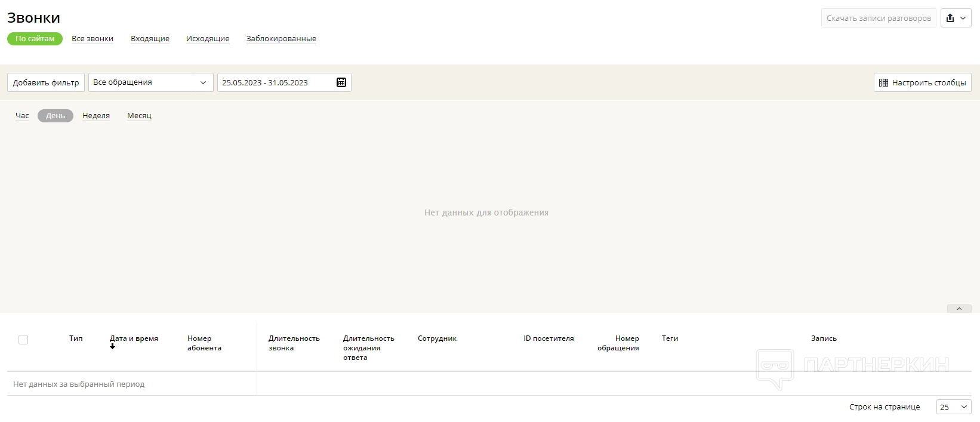Image resolution: width=980 pixels, height=422 pixels.
Task: Select Месяц chart grouping
Action: coord(139,116)
